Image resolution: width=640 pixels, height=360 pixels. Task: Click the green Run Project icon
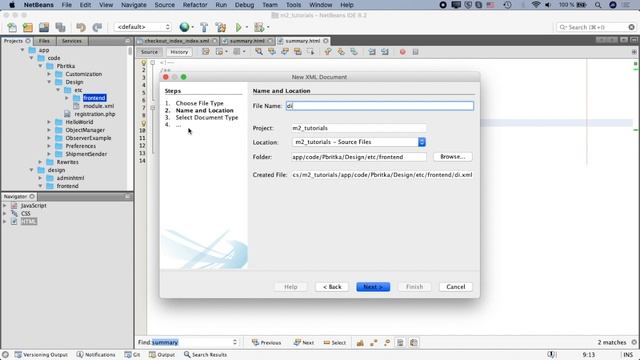[239, 27]
